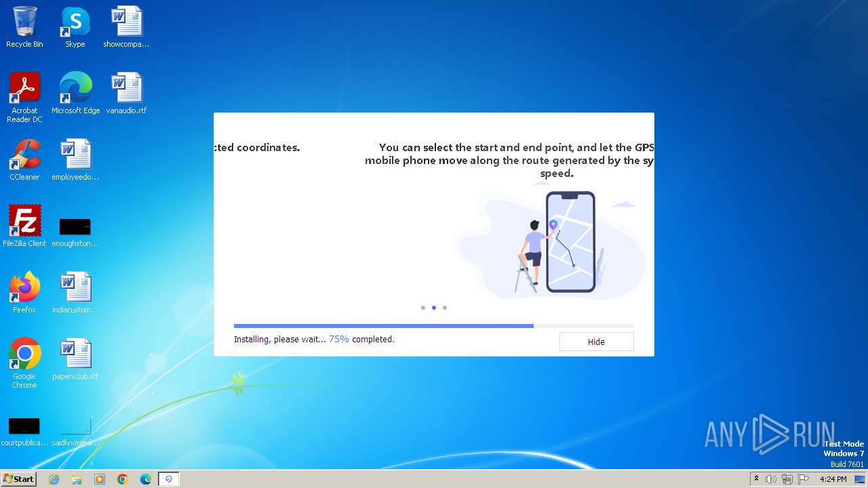Select the saidknowled... desktop file
The image size is (868, 488).
[75, 432]
